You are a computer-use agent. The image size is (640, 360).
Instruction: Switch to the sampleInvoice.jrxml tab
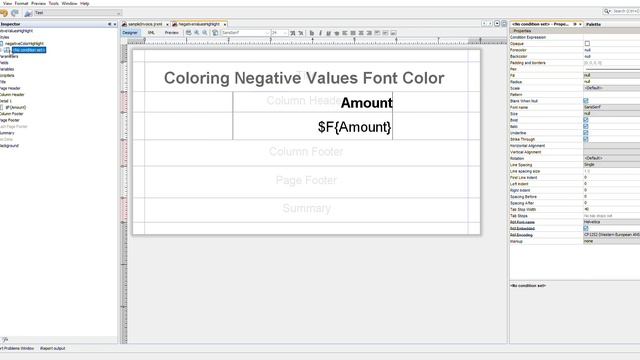tap(144, 24)
